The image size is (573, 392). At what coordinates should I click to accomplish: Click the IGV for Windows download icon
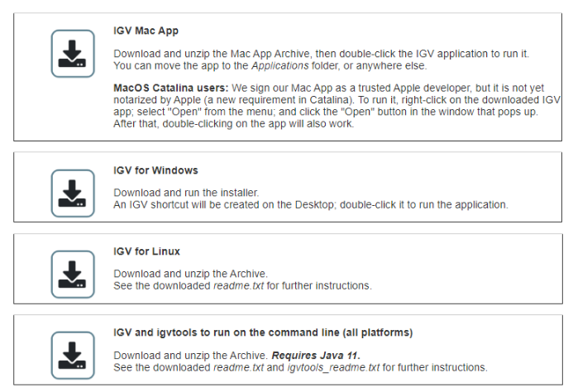tap(73, 193)
